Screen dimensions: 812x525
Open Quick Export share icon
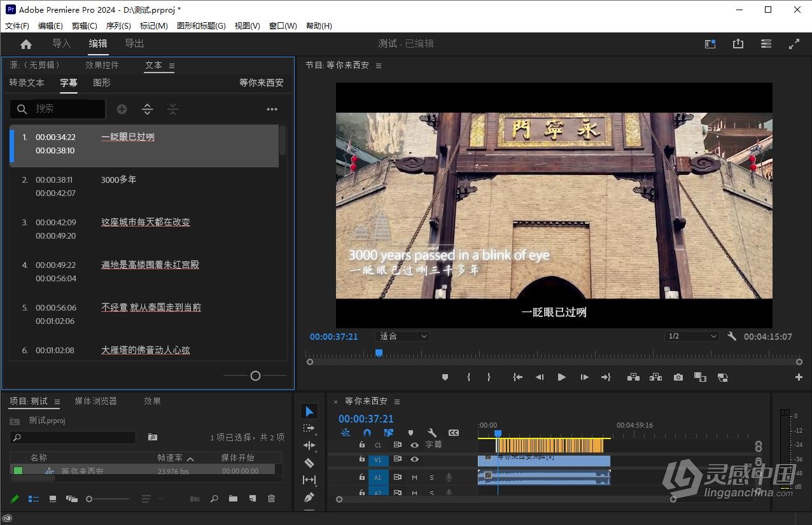738,44
